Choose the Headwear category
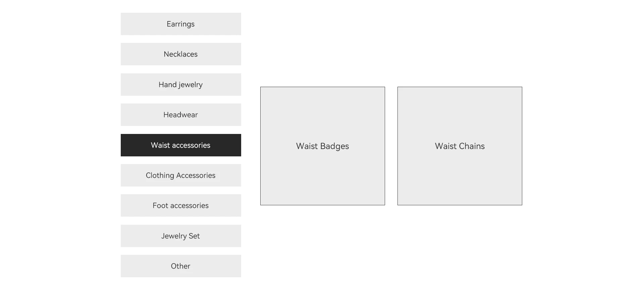Image resolution: width=644 pixels, height=291 pixels. (181, 115)
